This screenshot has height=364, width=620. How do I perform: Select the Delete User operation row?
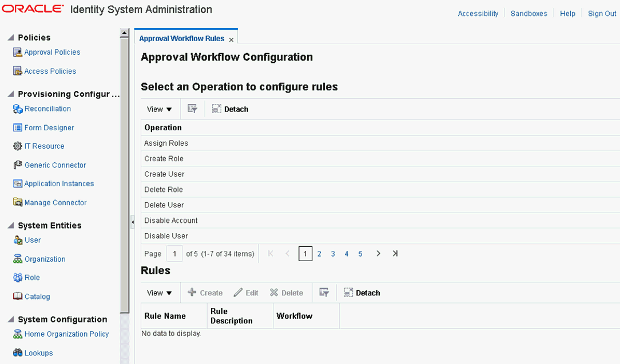(x=380, y=205)
